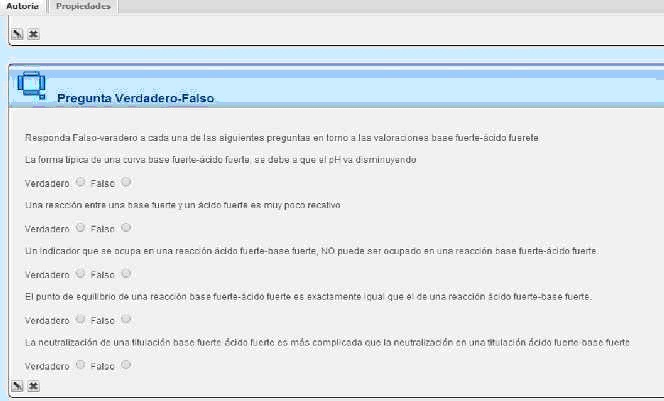Screen dimensions: 664x401
Task: Select Falso for the pH va disminuyendo statement
Action: pyautogui.click(x=126, y=183)
